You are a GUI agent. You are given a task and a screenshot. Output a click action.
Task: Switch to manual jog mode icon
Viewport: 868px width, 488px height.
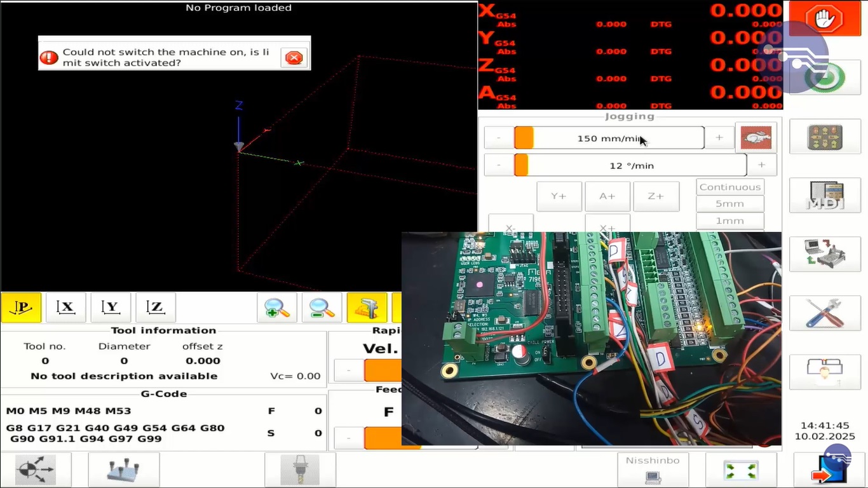[825, 137]
